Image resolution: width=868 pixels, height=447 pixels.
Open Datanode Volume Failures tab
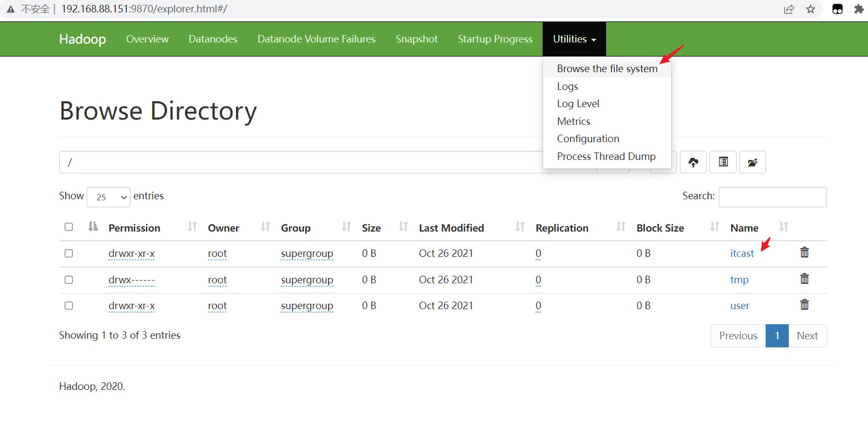(x=316, y=39)
